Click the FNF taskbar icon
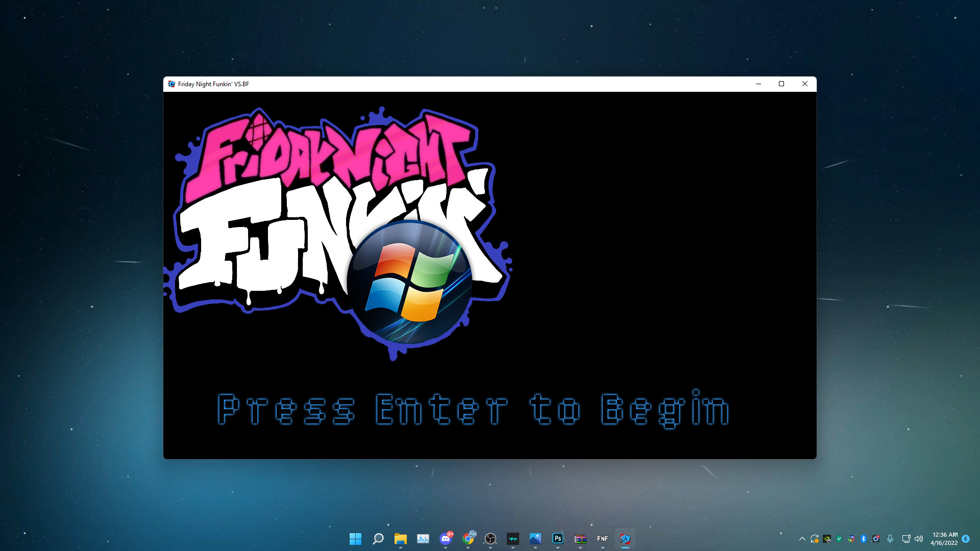Screen dimensions: 980x551 (x=603, y=539)
